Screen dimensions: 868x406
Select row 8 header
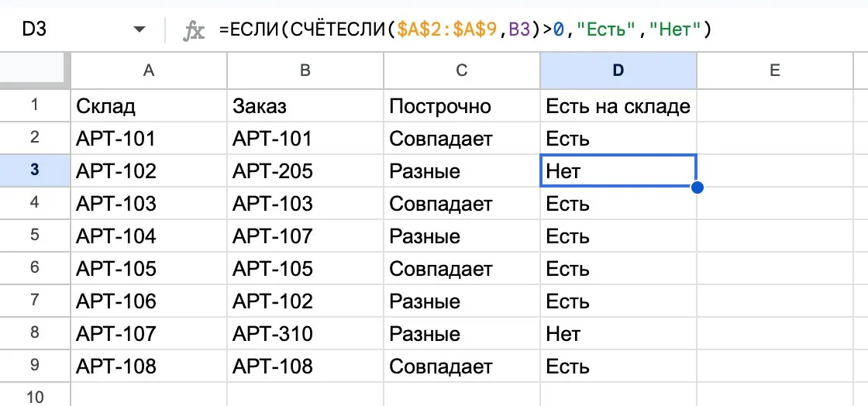coord(35,333)
